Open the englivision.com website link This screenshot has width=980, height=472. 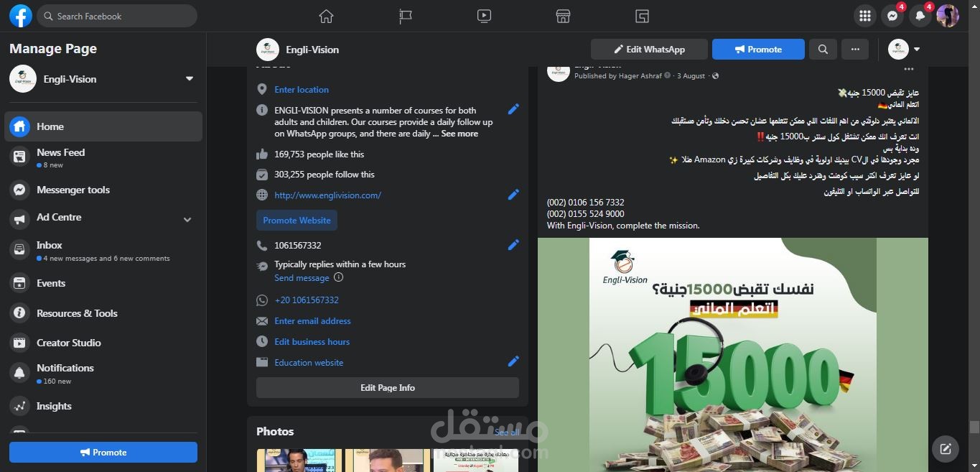coord(327,195)
